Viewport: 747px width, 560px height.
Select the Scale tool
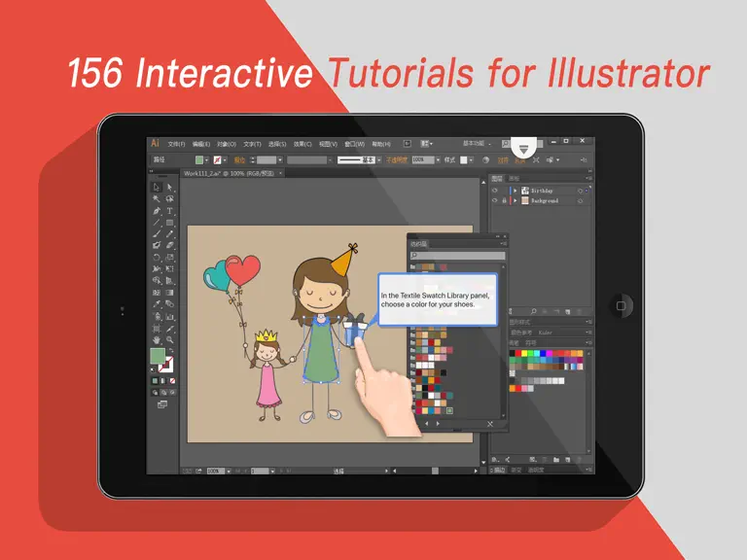[x=169, y=257]
